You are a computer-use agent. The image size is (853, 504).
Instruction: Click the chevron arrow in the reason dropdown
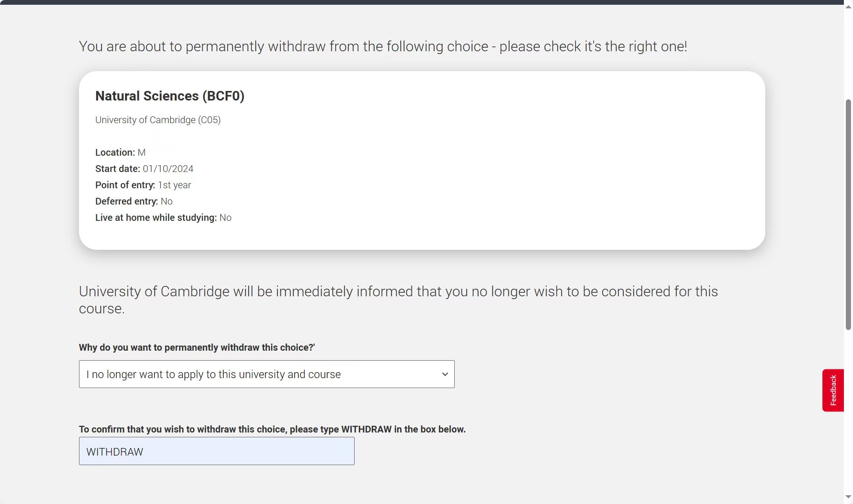[445, 374]
